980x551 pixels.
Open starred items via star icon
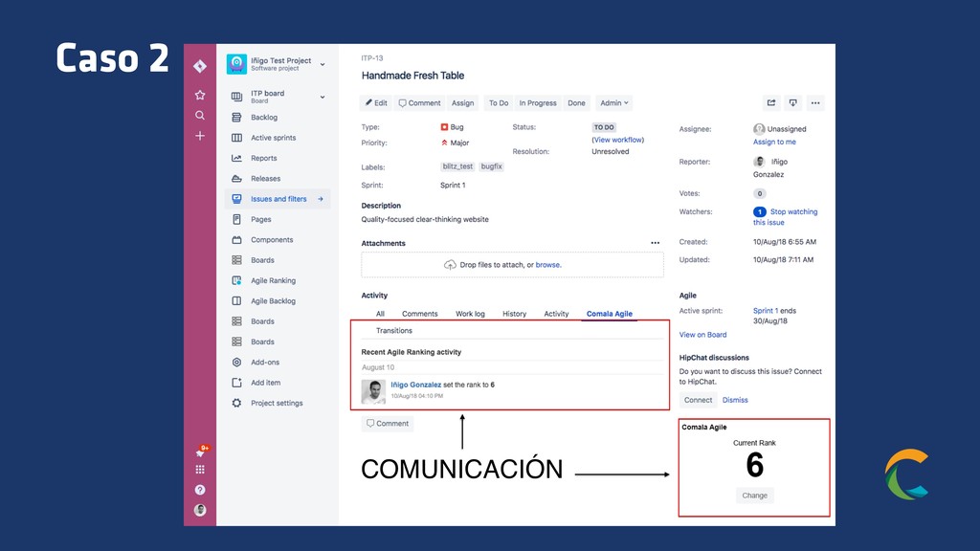[x=200, y=95]
